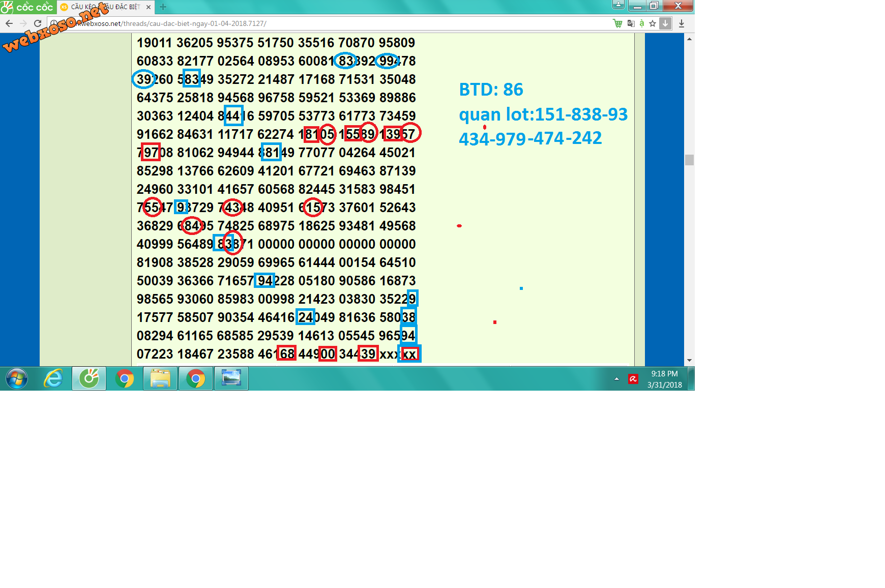This screenshot has height=588, width=885.
Task: Open a new browser tab
Action: point(163,7)
